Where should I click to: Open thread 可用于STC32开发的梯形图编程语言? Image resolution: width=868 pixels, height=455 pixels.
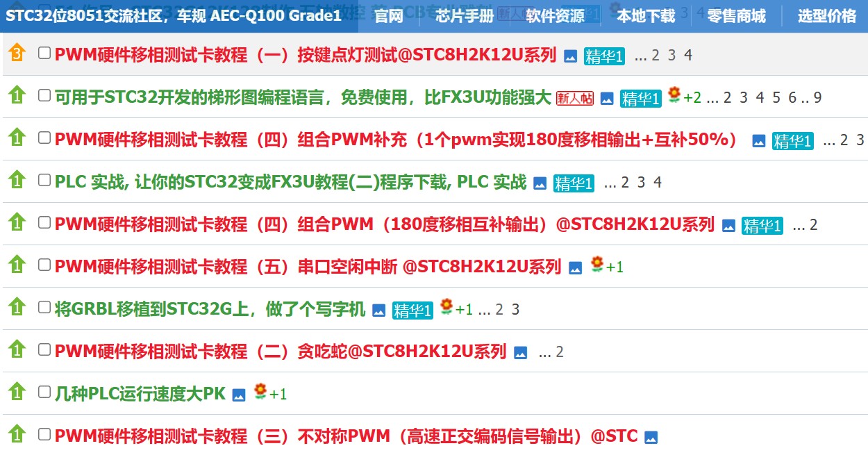(x=303, y=97)
